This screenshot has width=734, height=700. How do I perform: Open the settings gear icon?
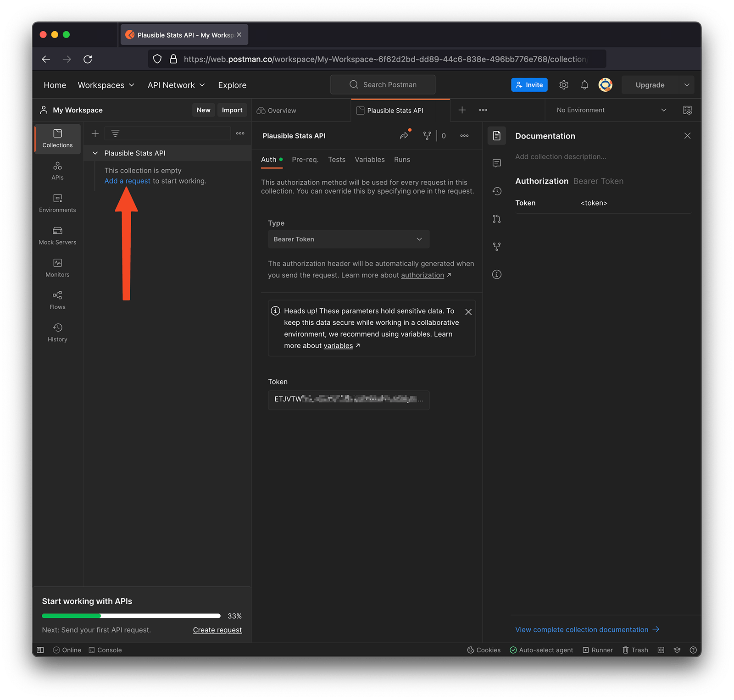(564, 85)
